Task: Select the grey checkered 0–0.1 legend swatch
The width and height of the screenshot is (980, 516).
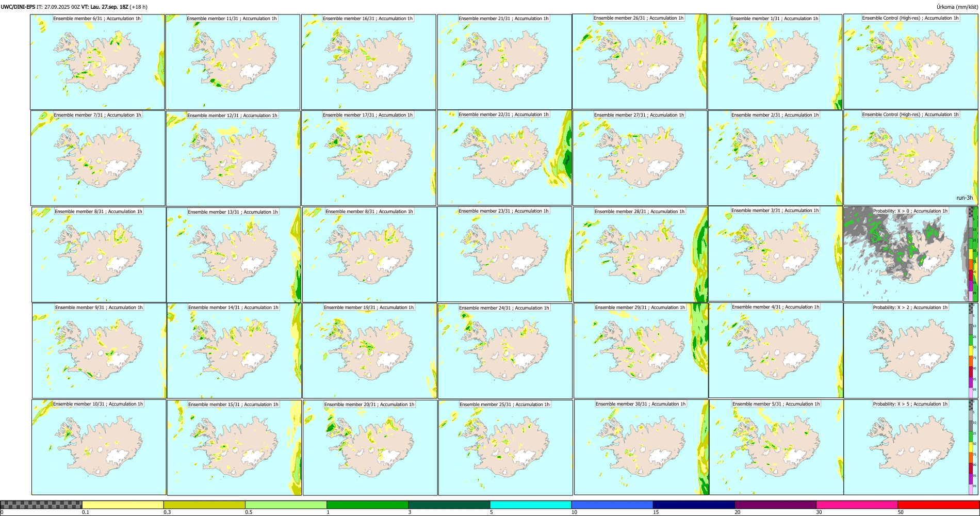Action: (41, 505)
